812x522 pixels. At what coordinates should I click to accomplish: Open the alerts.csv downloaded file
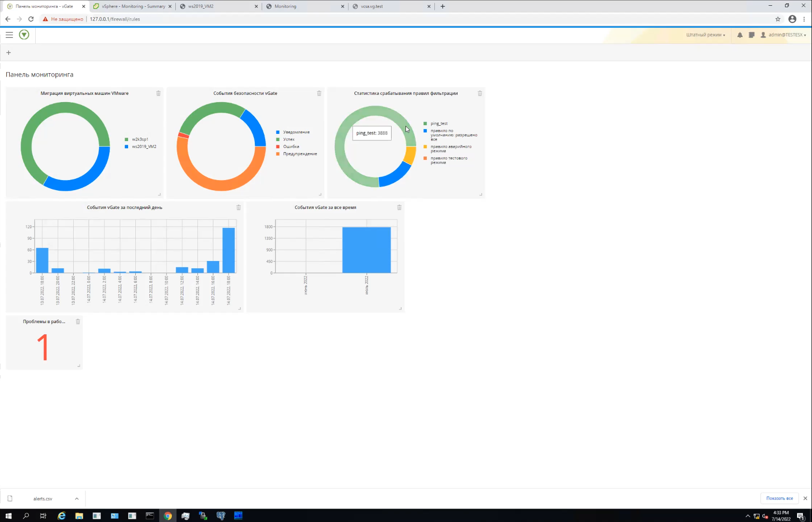42,499
